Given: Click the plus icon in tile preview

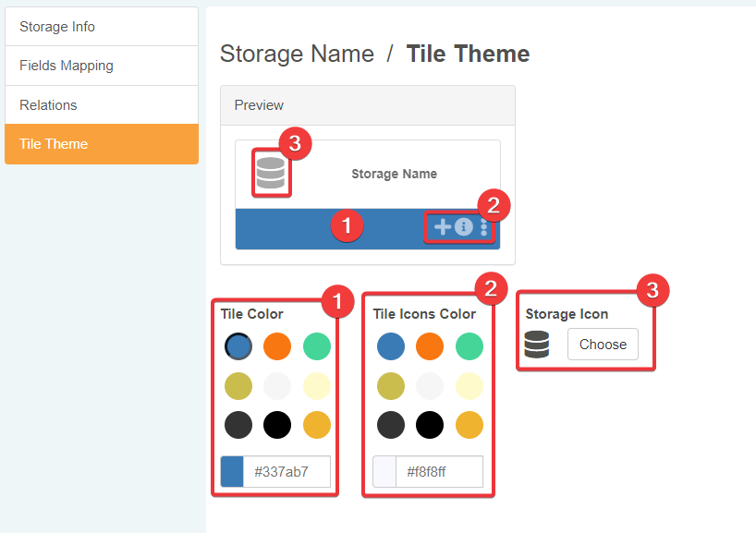Looking at the screenshot, I should [x=443, y=227].
